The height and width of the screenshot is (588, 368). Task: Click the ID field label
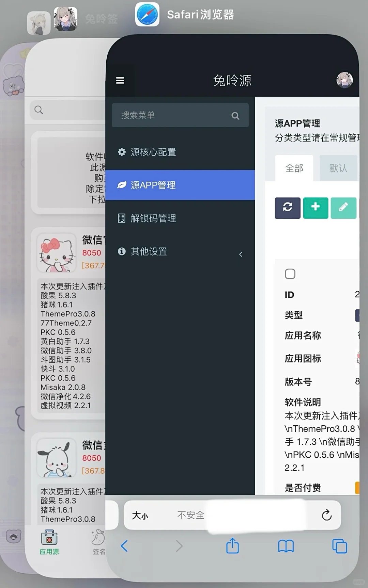tap(289, 295)
